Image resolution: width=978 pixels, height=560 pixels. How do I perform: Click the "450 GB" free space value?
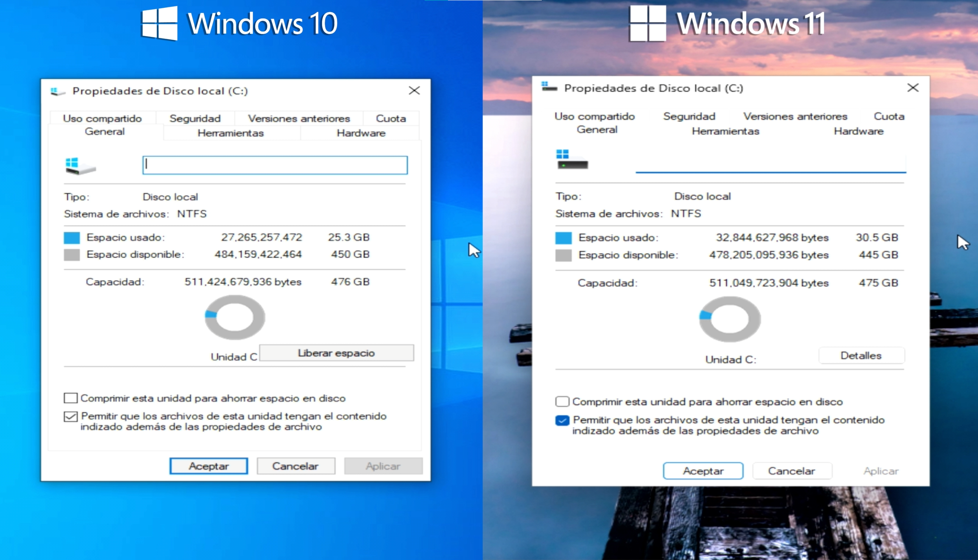click(350, 254)
